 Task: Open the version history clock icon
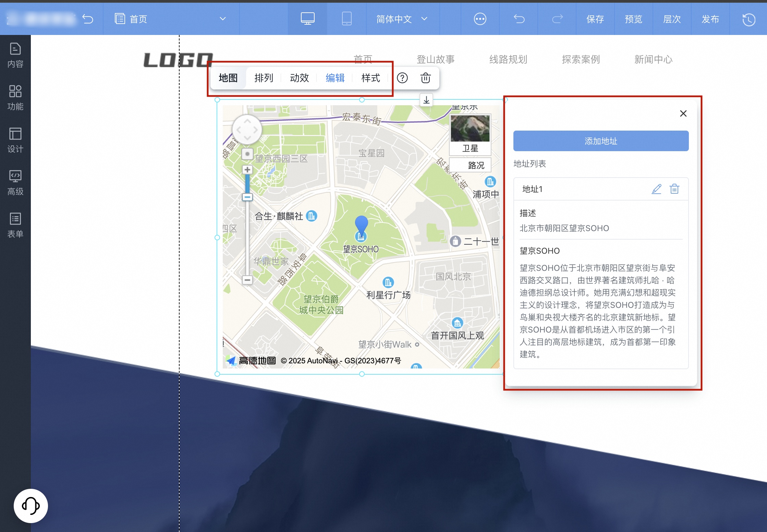click(x=748, y=19)
